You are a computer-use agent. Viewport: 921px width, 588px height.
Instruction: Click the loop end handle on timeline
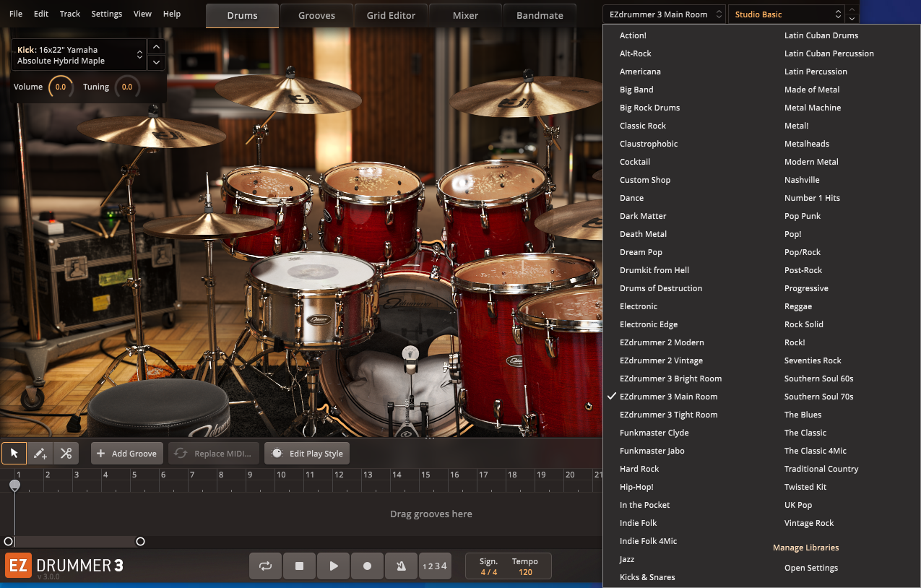(141, 542)
